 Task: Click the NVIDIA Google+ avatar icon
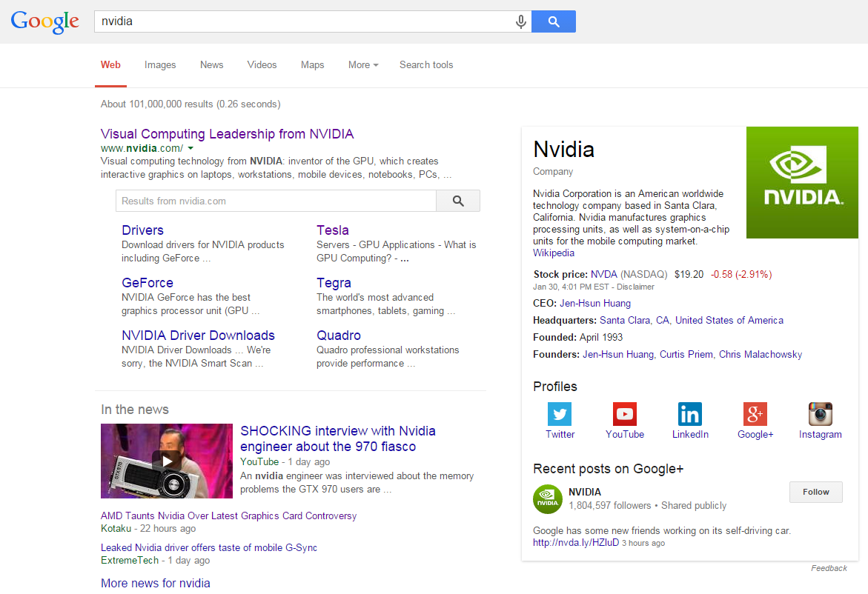pyautogui.click(x=548, y=498)
